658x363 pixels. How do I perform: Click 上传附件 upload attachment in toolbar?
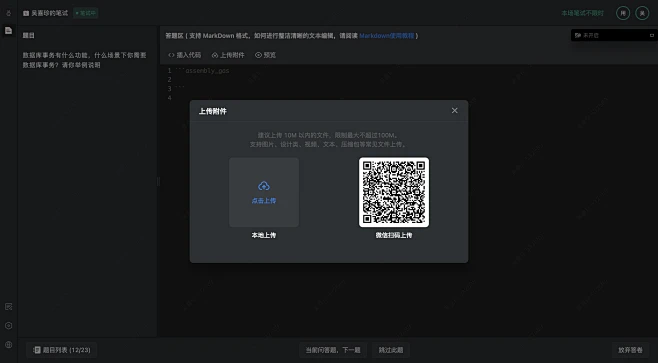point(228,55)
